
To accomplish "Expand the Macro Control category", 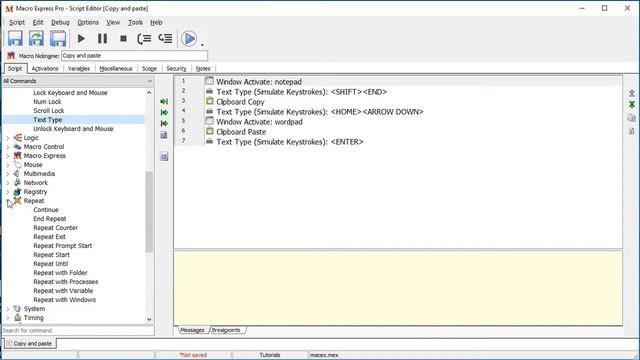I will [8, 147].
